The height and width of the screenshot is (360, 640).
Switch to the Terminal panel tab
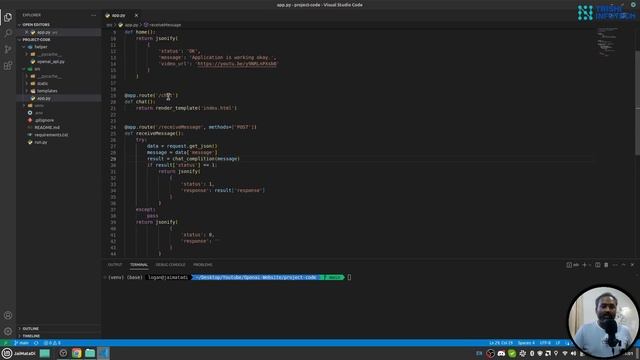[x=139, y=265]
